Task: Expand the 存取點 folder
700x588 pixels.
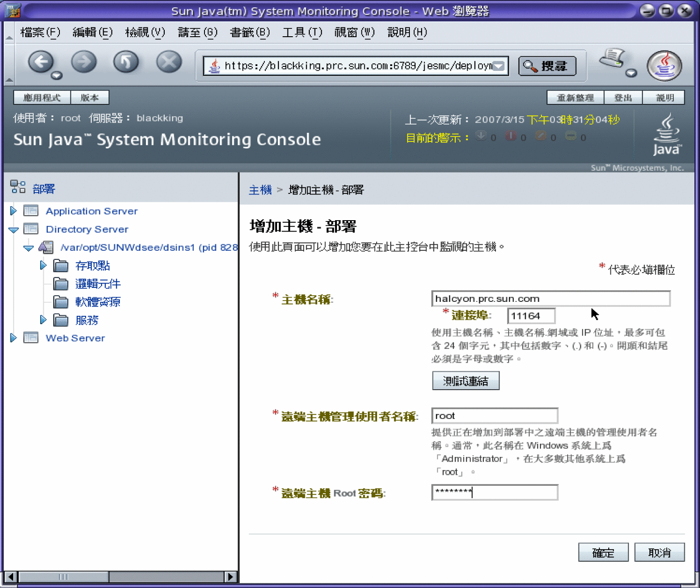Action: click(43, 265)
